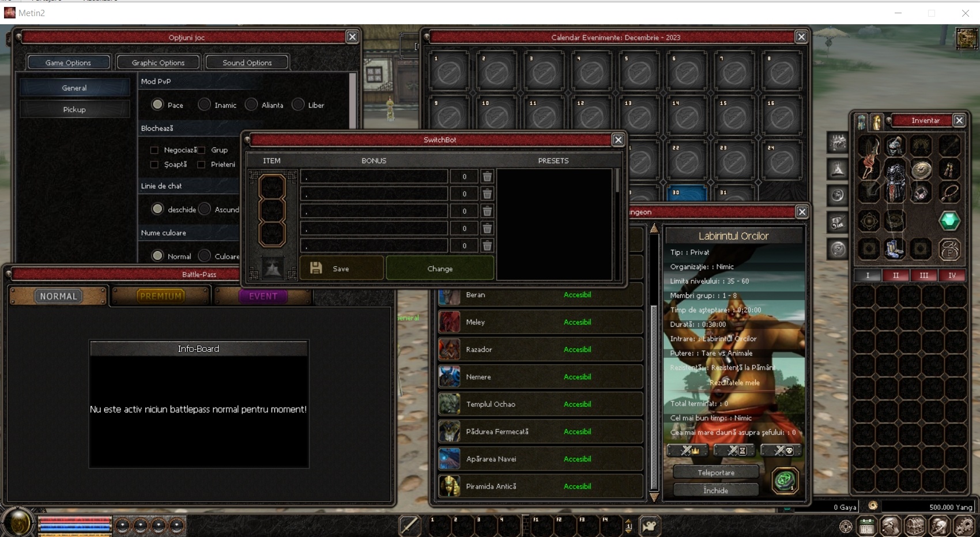Click the crown ranking button in Dungeon window
Viewport: 980px width, 537px height.
pyautogui.click(x=687, y=451)
